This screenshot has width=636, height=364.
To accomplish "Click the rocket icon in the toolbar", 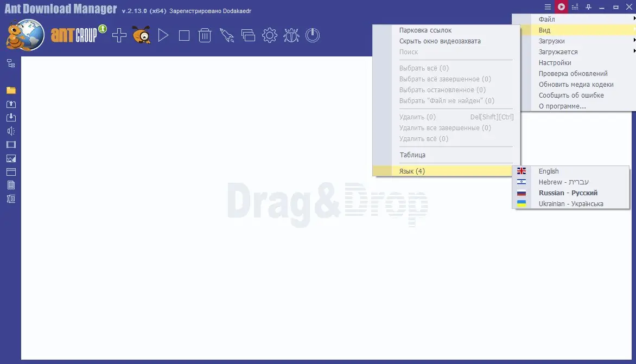I will (x=227, y=35).
